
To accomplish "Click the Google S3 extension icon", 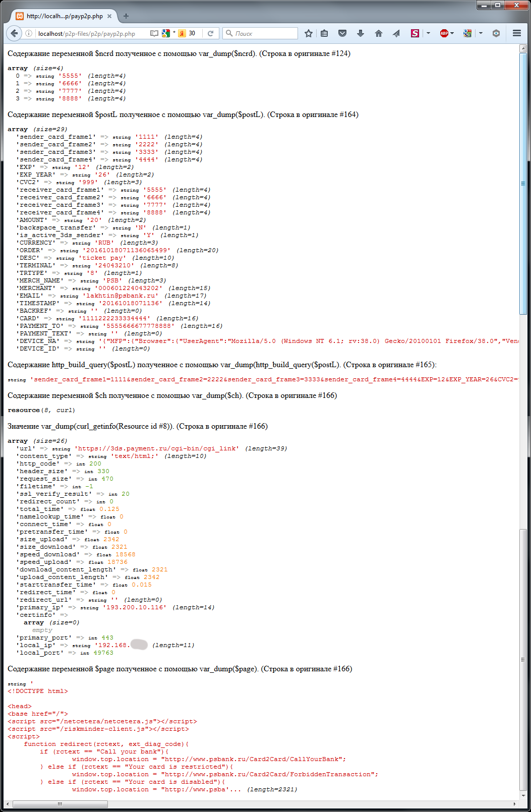I will tap(467, 33).
